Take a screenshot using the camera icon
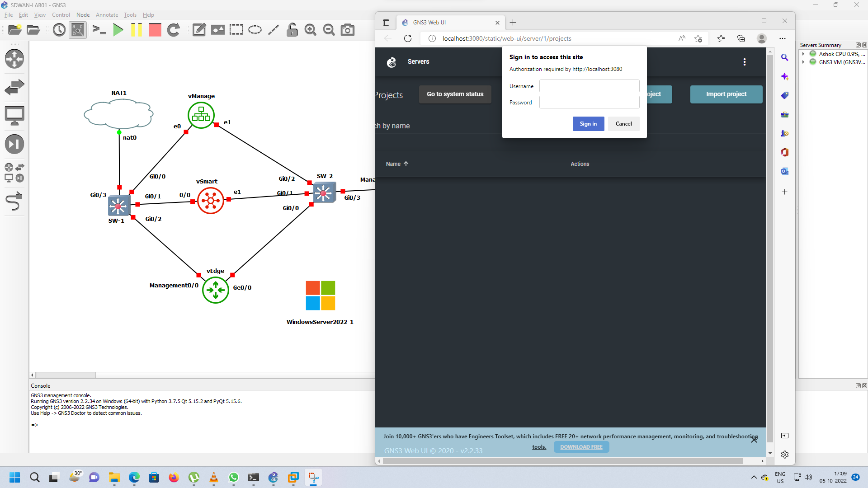 (347, 30)
